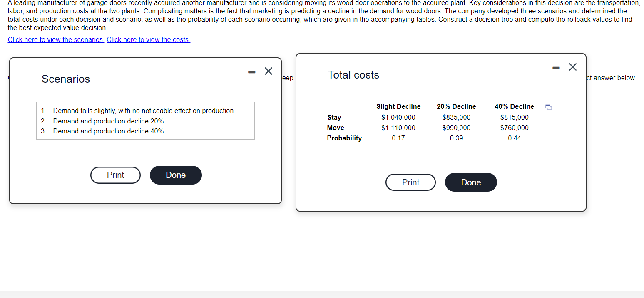Open the costs link in the problem text

148,39
